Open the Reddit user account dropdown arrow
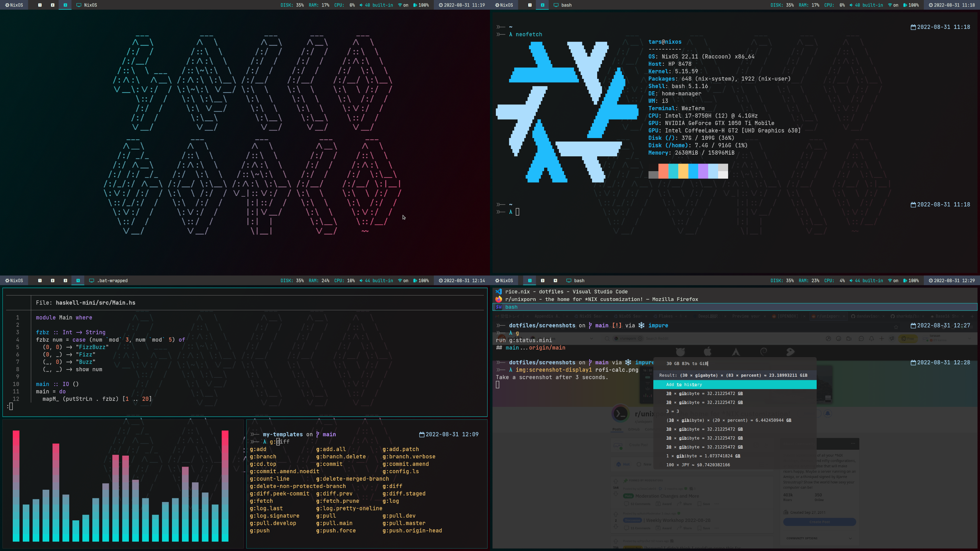980x551 pixels. coord(969,339)
